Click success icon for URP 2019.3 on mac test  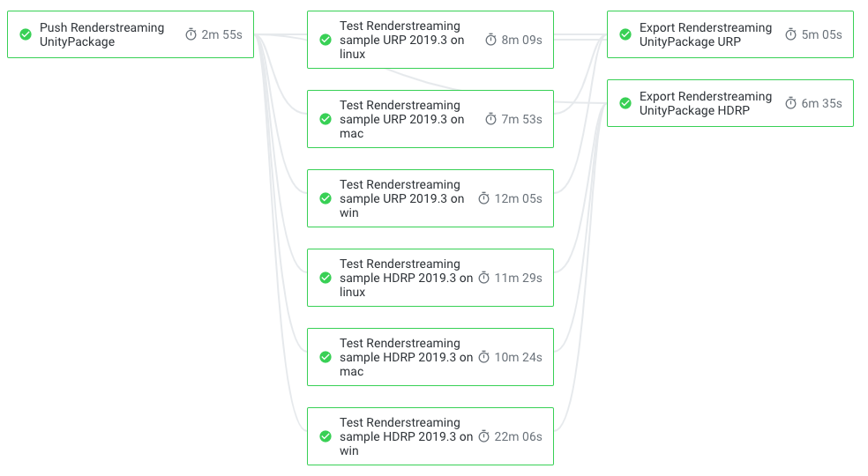[325, 119]
